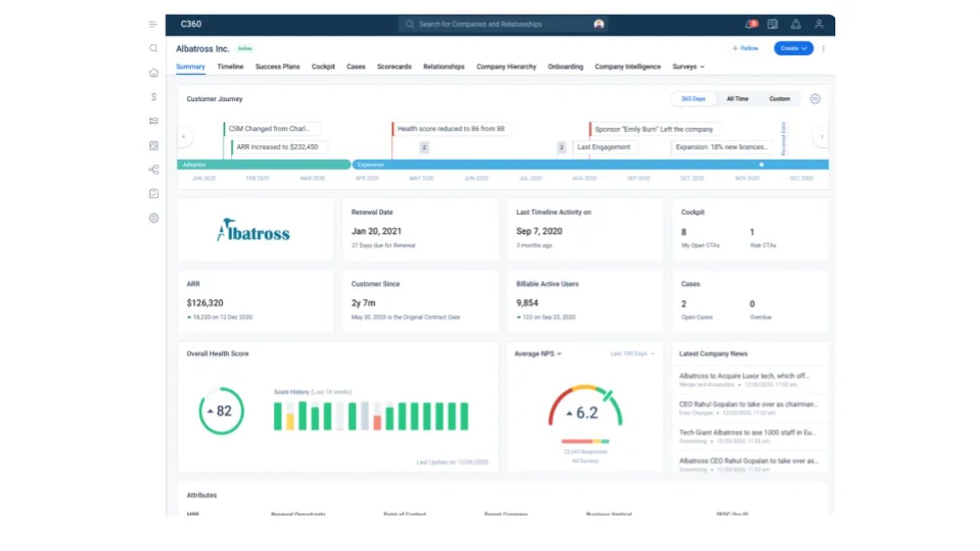Viewport: 980px width, 551px height.
Task: Click Sponsor Emily Burn left company event
Action: coord(654,129)
